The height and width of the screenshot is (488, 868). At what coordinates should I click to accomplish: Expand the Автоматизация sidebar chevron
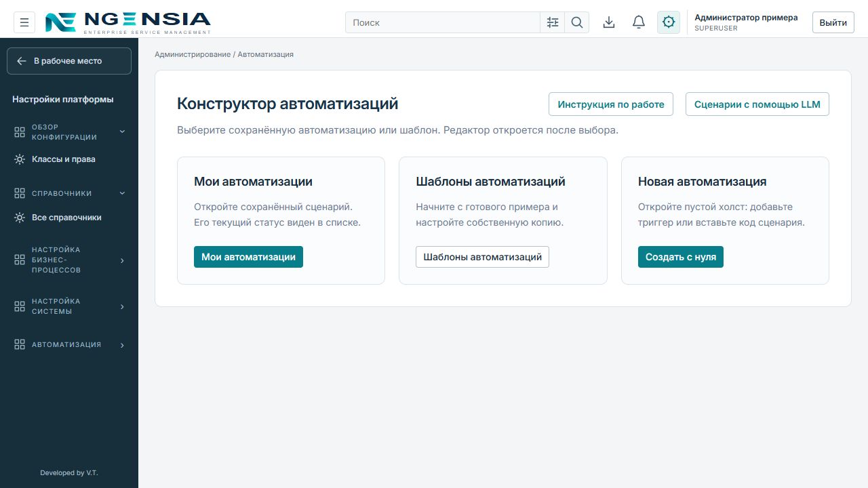point(122,345)
